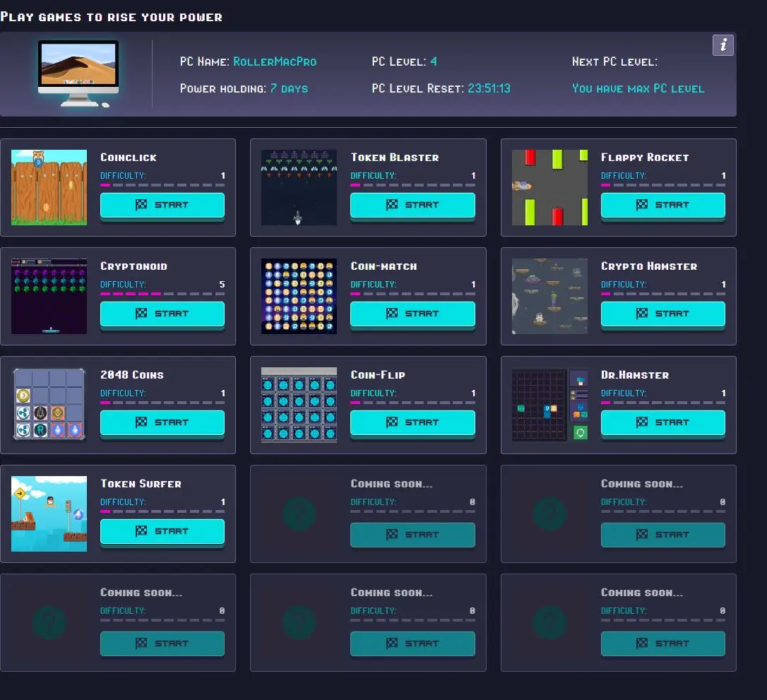Open the Coin-Flip game thumbnail
The width and height of the screenshot is (767, 700).
299,405
